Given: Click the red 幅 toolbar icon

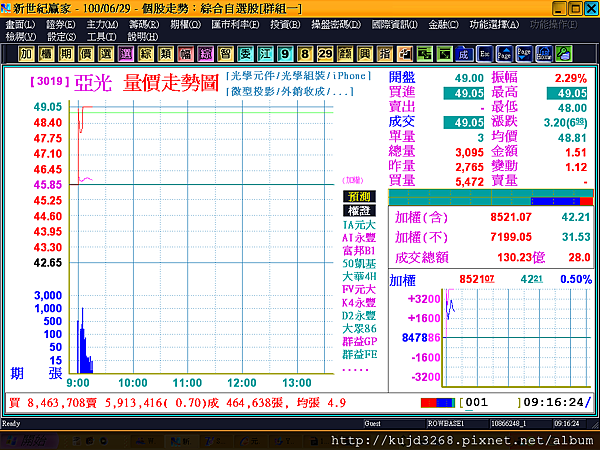Looking at the screenshot, I should [x=185, y=54].
